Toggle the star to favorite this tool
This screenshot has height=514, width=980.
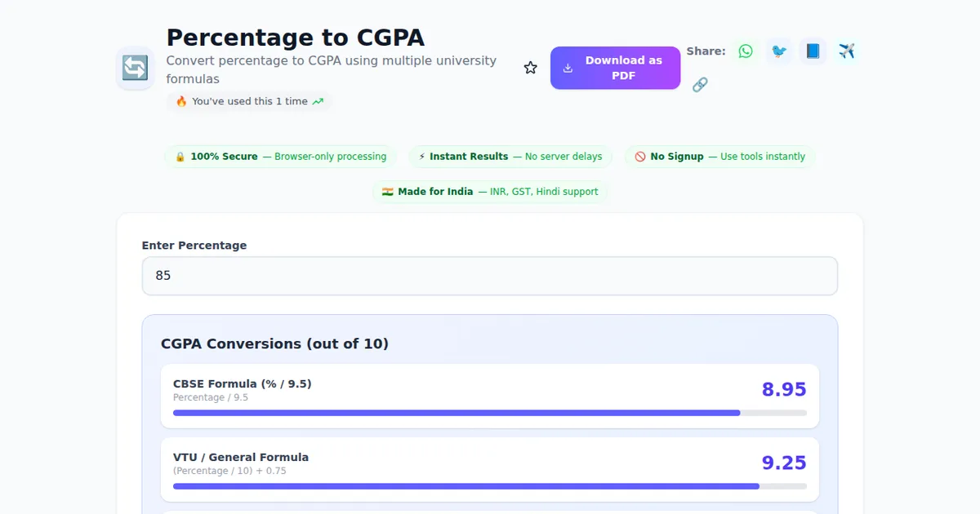coord(530,68)
